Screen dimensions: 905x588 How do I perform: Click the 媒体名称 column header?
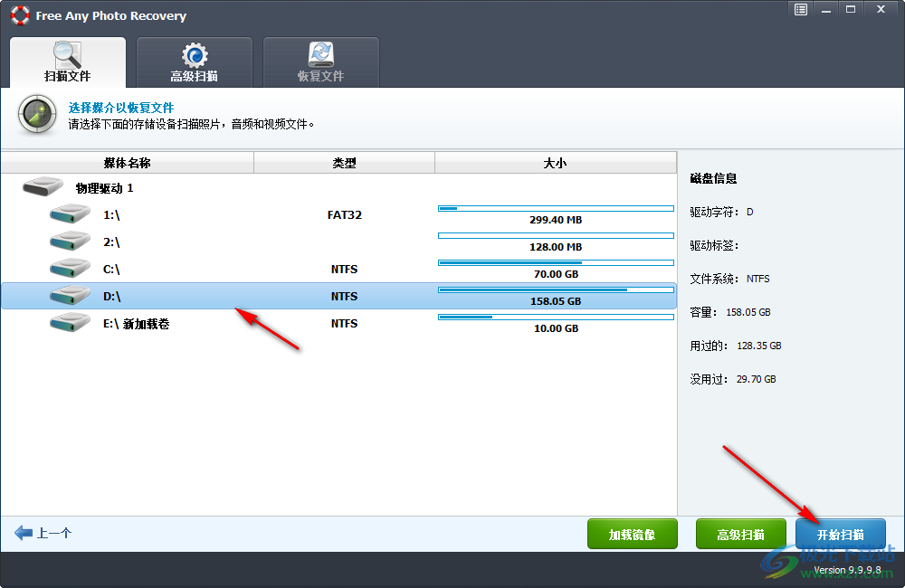point(127,162)
